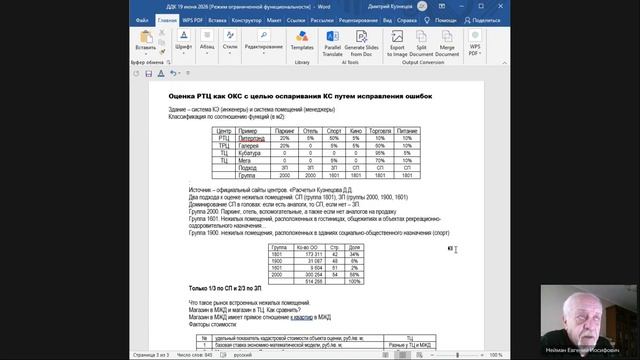This screenshot has width=640, height=360.
Task: Click bold line 'Только 1/3 по СП и 2/3 по ЗП'
Action: click(225, 288)
